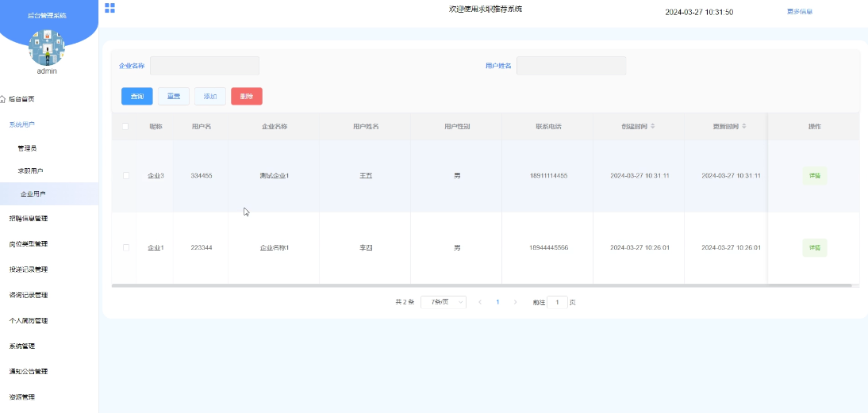
Task: Open the 7条/页 page size dropdown
Action: (x=444, y=302)
